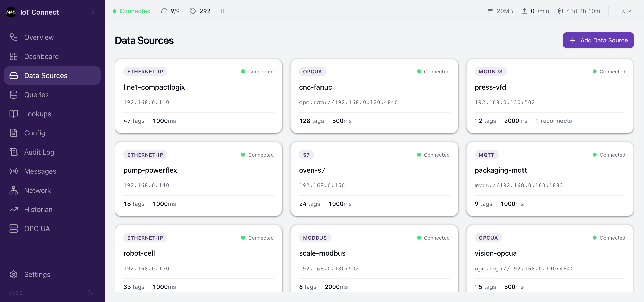Click the Settings gear icon
Image resolution: width=644 pixels, height=302 pixels.
(14, 274)
